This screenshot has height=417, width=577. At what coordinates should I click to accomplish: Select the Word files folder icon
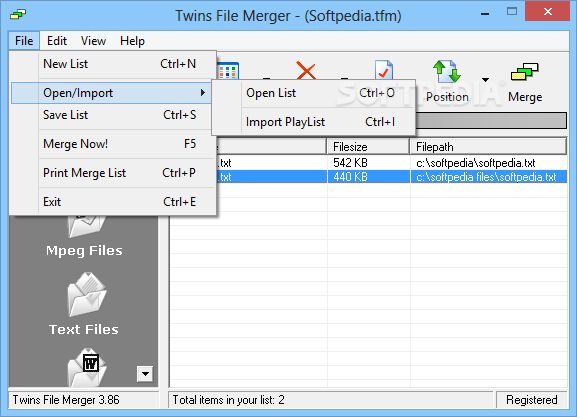coord(87,367)
